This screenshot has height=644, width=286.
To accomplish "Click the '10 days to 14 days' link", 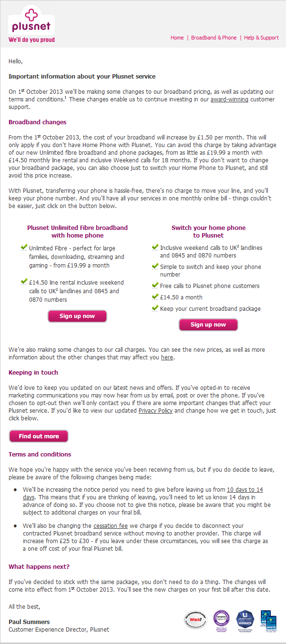I will pos(245,489).
